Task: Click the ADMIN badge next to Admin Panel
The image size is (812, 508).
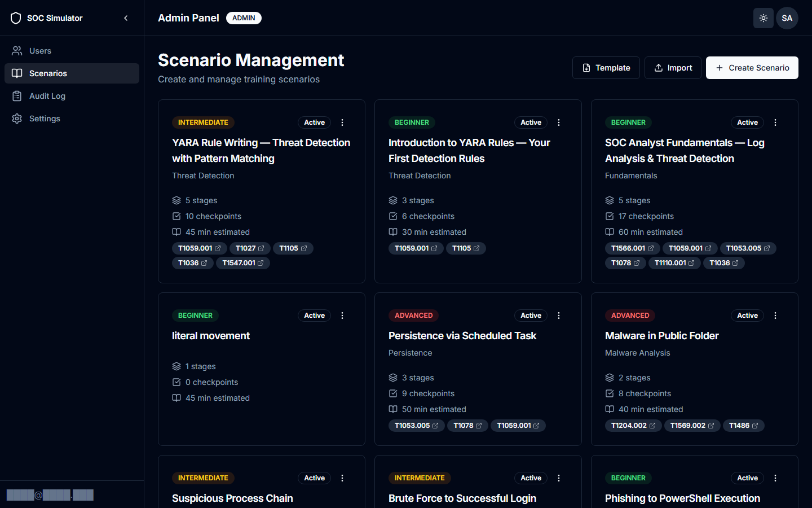Action: 244,17
